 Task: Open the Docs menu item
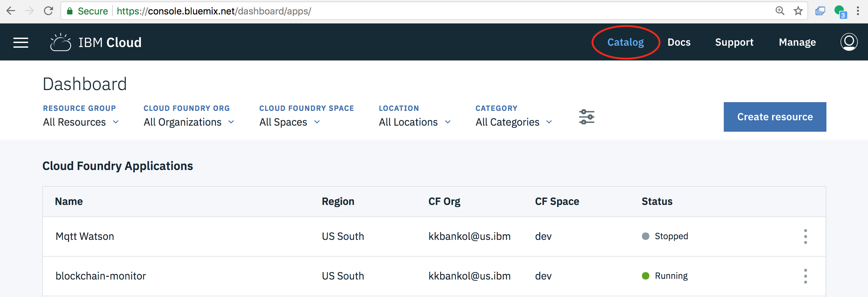679,42
